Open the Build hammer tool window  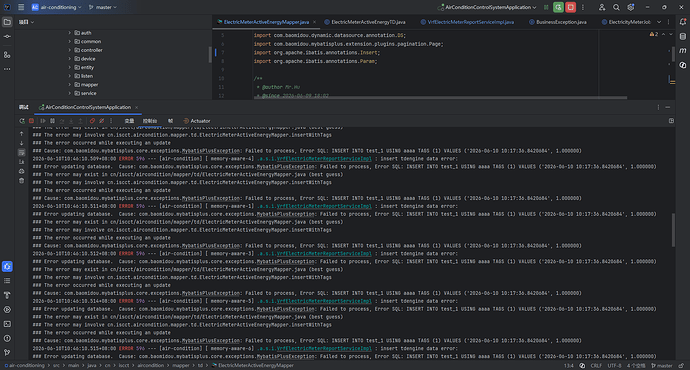[7, 295]
